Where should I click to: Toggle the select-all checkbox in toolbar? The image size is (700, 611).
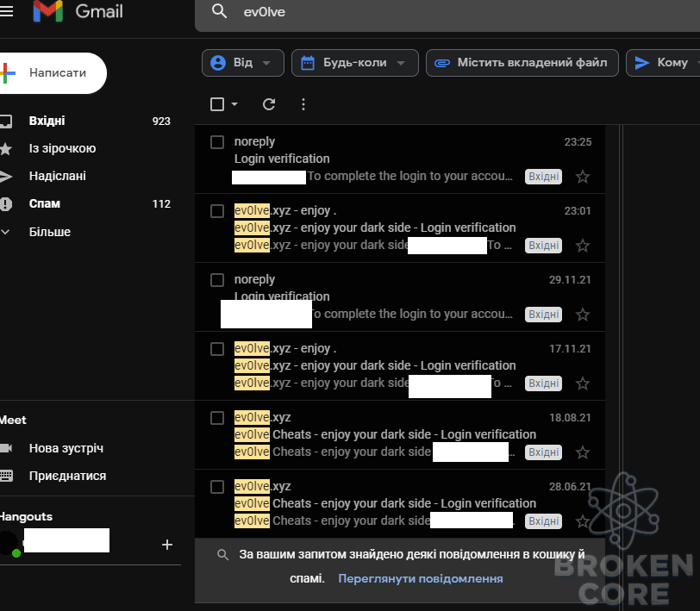(217, 104)
